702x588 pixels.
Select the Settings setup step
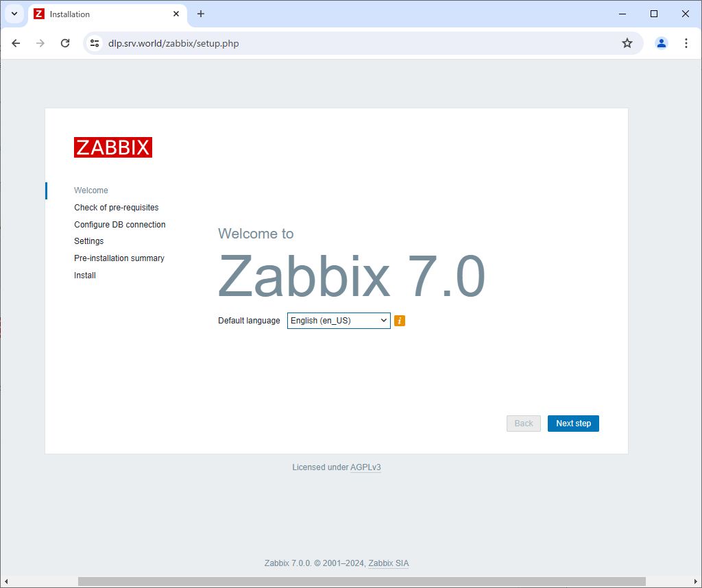[x=88, y=241]
